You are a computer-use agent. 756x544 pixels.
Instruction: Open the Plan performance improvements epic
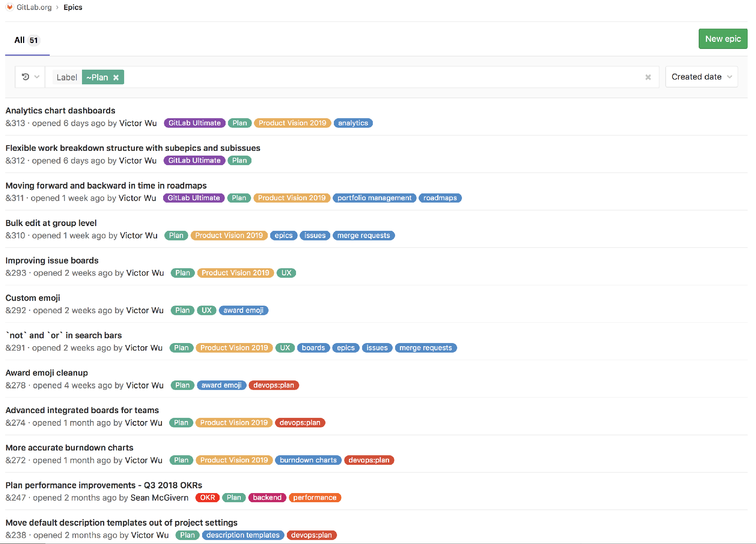click(103, 485)
